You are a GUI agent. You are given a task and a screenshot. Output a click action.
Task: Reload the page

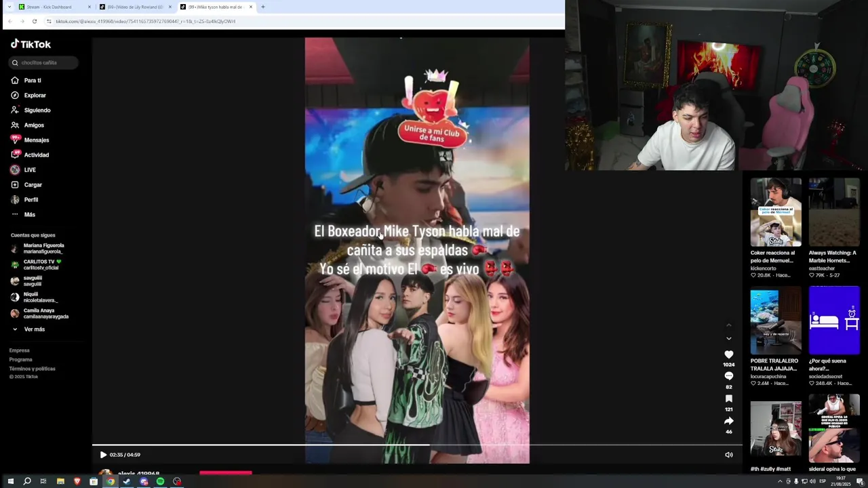[x=35, y=21]
